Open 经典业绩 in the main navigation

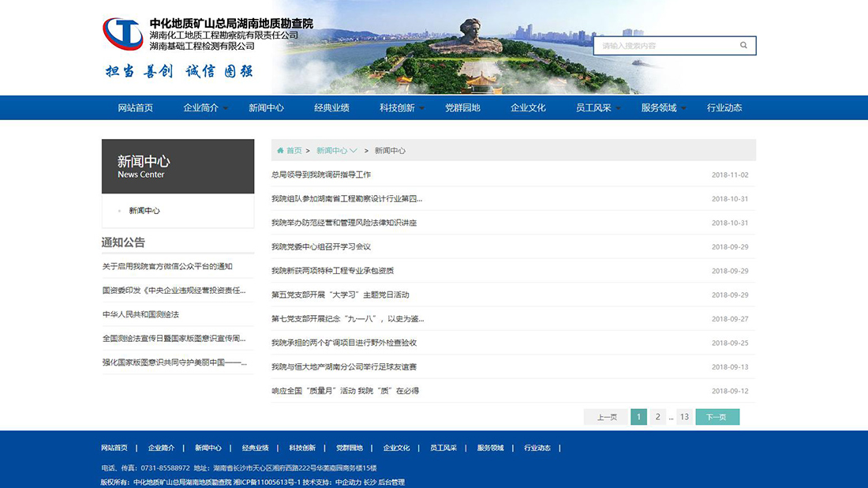(331, 108)
